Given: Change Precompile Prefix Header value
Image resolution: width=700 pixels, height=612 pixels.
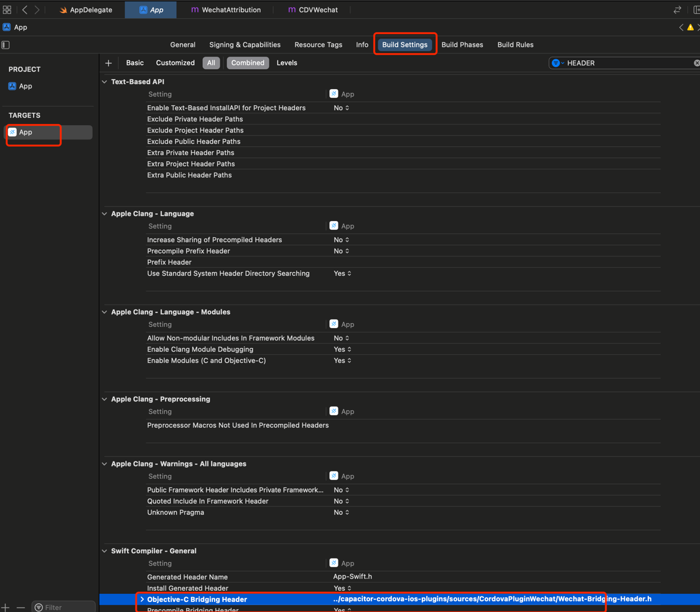Looking at the screenshot, I should tap(342, 251).
